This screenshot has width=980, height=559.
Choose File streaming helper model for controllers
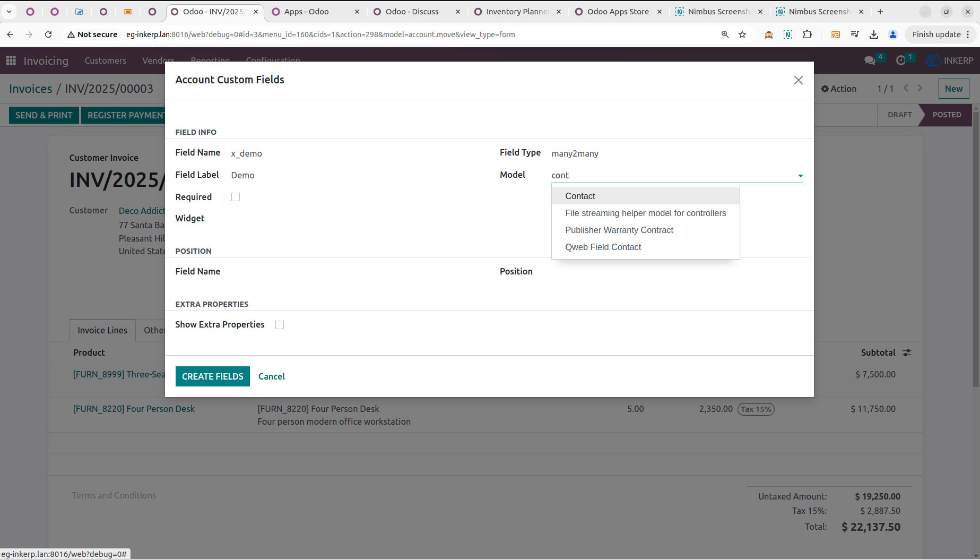click(646, 213)
